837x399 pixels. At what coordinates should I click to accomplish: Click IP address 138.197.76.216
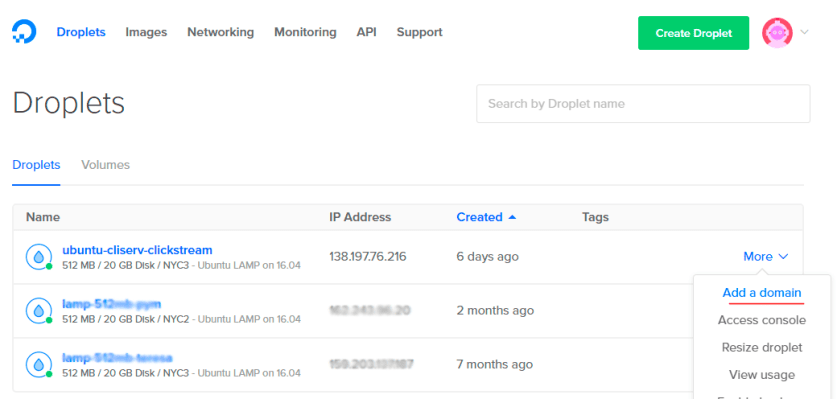[368, 257]
